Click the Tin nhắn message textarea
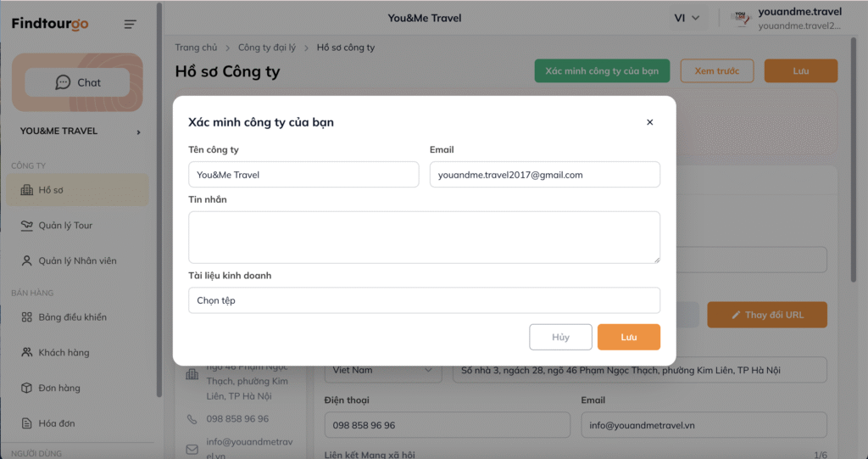Screen dimensions: 868x459 (424, 237)
